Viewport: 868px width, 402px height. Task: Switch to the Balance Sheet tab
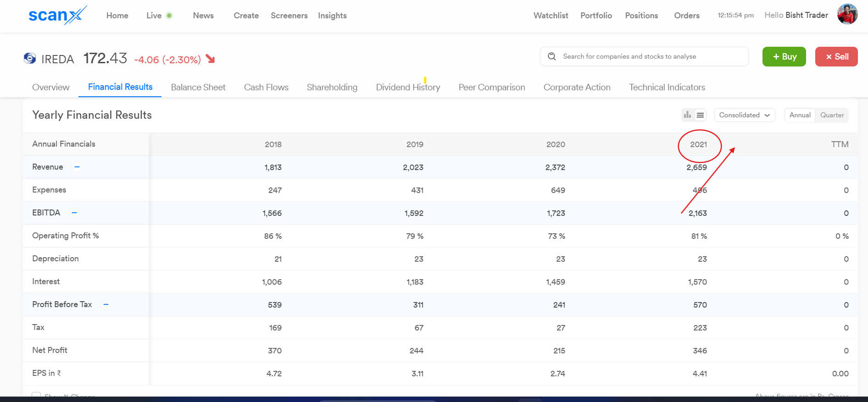tap(198, 87)
